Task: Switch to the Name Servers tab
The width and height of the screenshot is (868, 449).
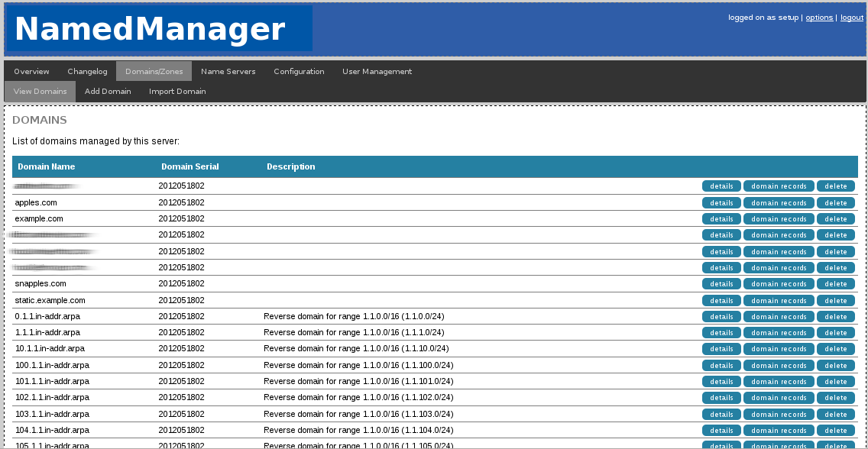Action: click(x=228, y=71)
